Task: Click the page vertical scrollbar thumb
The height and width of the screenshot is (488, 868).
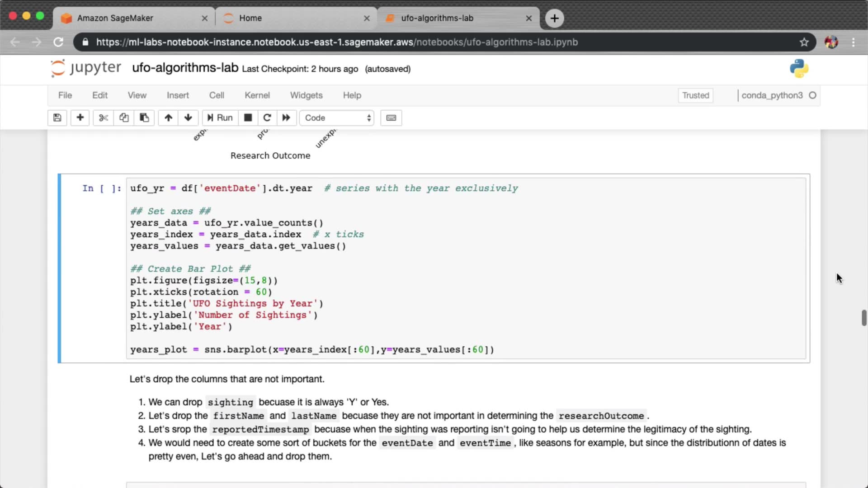Action: click(x=863, y=318)
